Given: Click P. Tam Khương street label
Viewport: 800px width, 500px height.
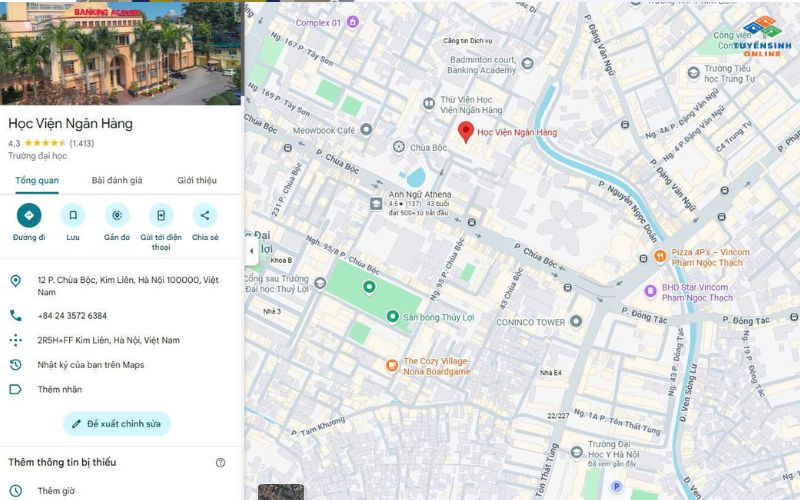Looking at the screenshot, I should (318, 427).
